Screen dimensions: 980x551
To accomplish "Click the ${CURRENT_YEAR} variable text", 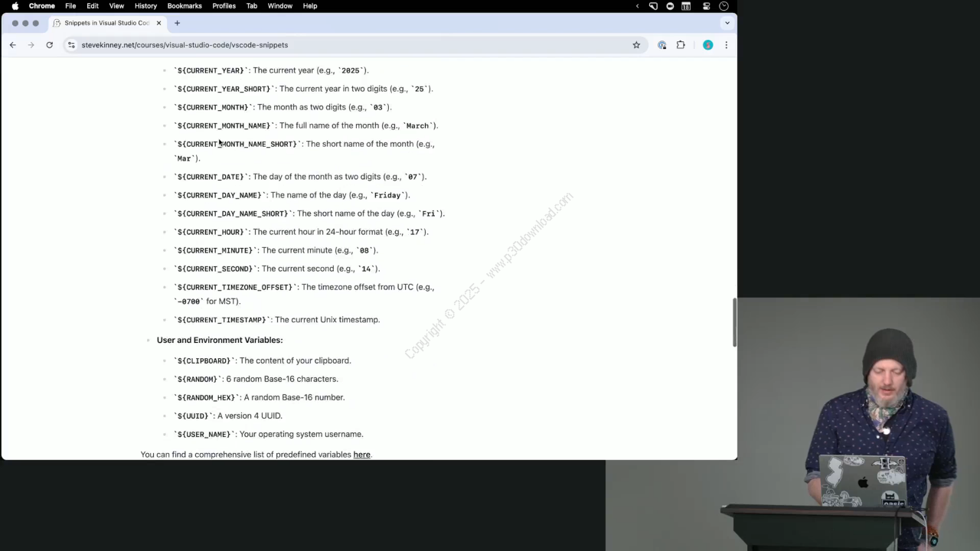I will pyautogui.click(x=211, y=70).
